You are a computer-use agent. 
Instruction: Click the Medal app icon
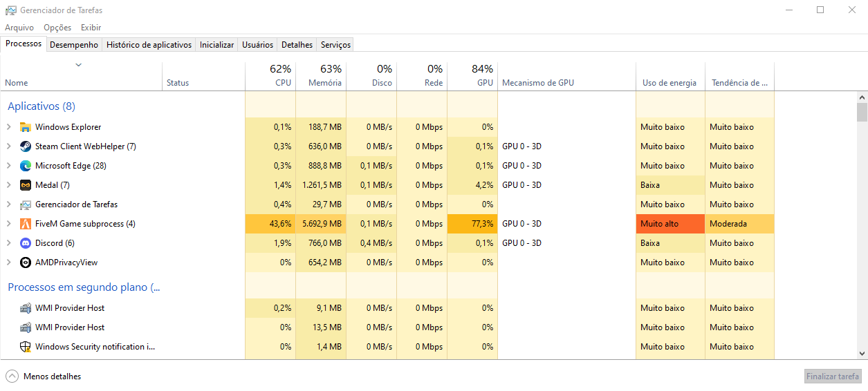(26, 185)
